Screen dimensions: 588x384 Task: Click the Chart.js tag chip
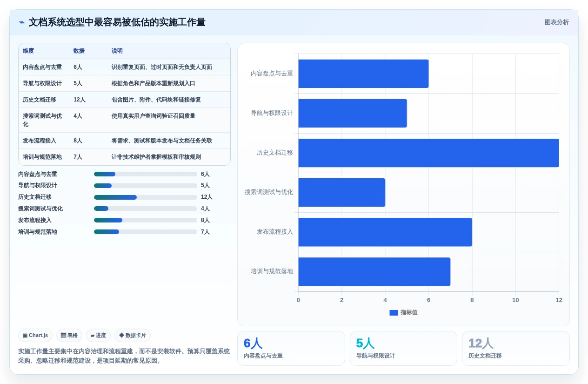35,335
